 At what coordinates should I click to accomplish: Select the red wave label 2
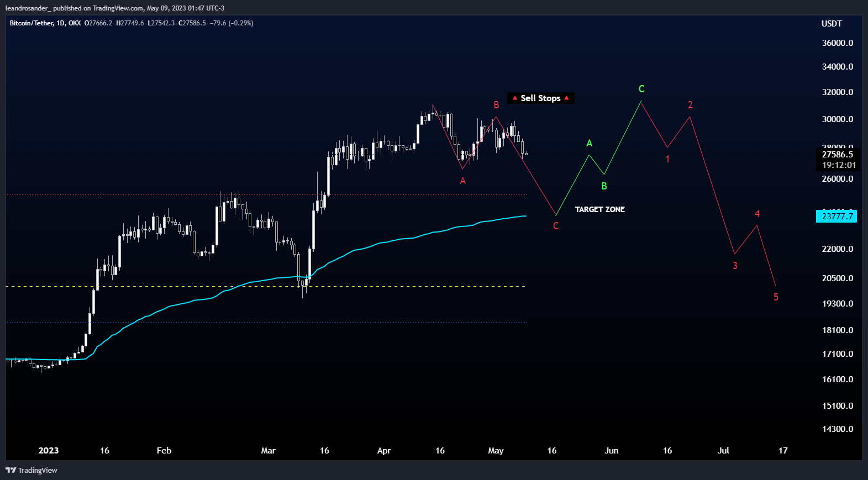click(690, 105)
